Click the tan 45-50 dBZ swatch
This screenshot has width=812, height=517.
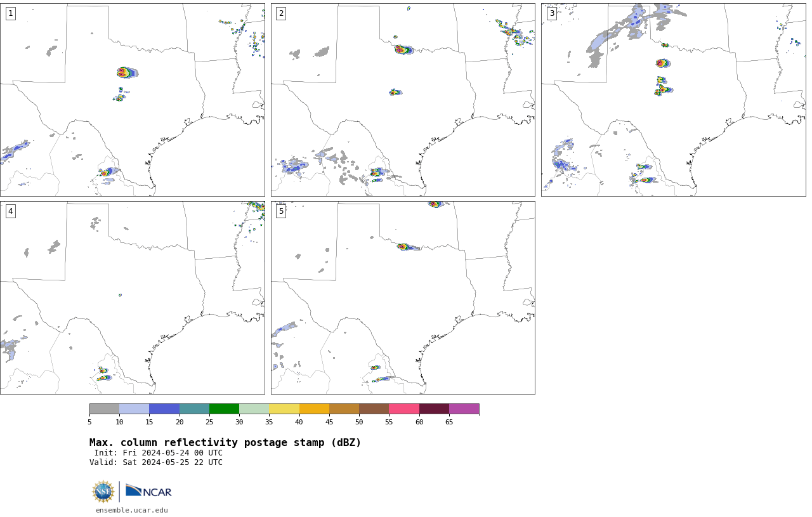tap(344, 409)
